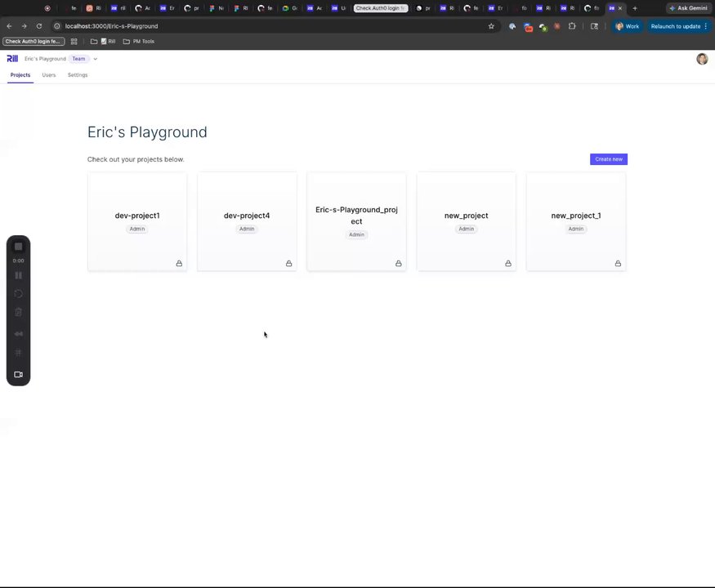Image resolution: width=715 pixels, height=588 pixels.
Task: Stop the screen recording
Action: [18, 247]
